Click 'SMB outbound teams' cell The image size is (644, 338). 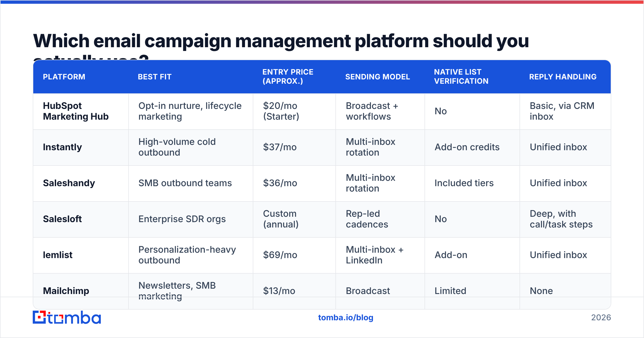191,183
